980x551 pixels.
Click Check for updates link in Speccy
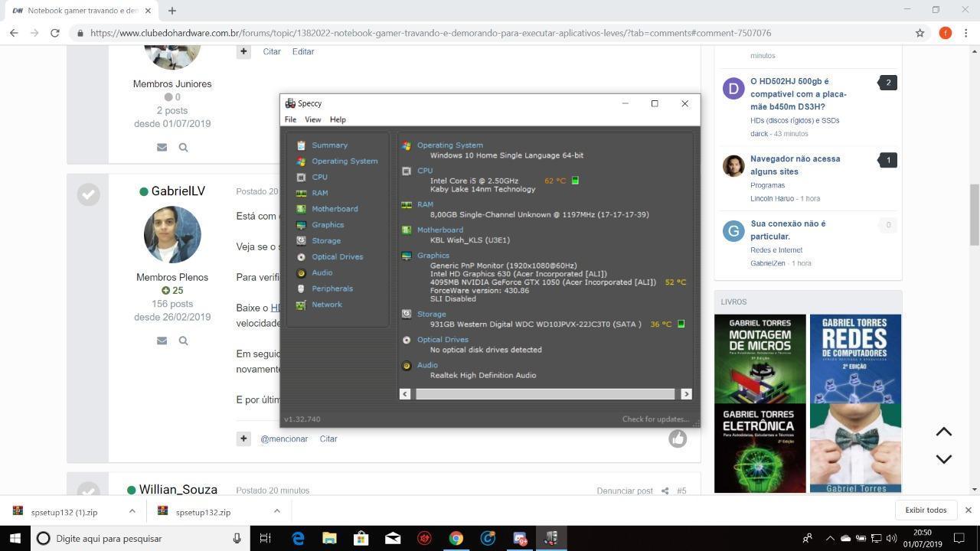[656, 419]
